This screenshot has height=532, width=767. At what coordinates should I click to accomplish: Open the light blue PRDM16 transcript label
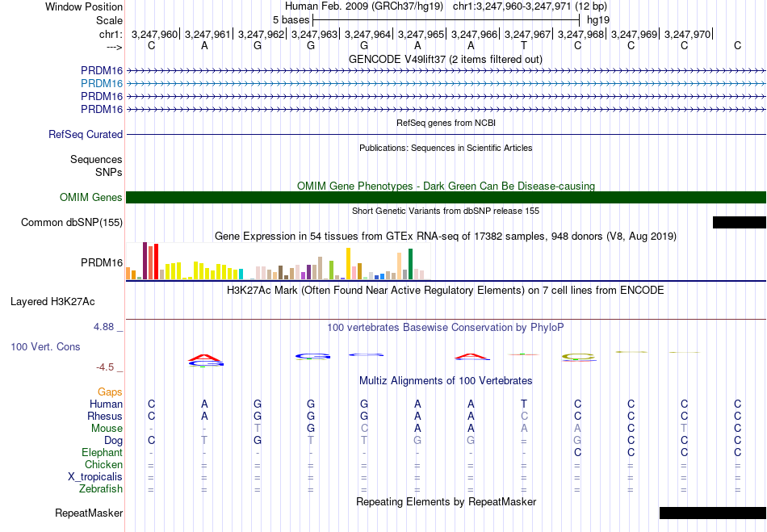(x=102, y=83)
